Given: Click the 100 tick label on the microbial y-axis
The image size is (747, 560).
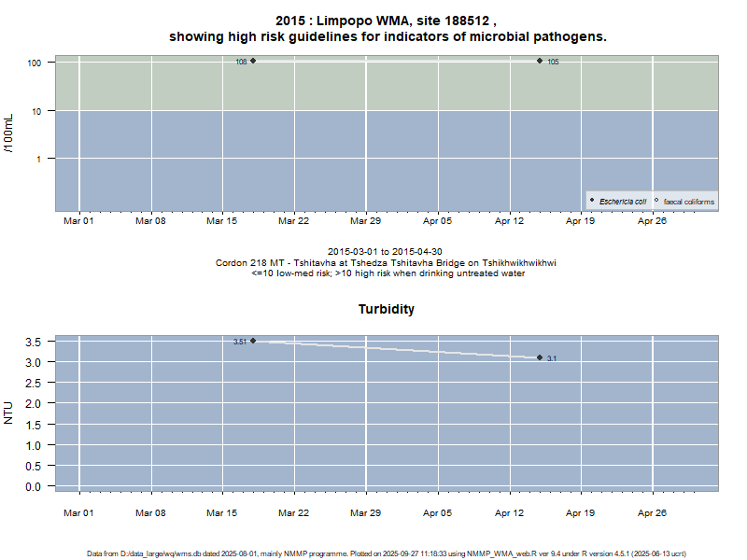Looking at the screenshot, I should [37, 63].
